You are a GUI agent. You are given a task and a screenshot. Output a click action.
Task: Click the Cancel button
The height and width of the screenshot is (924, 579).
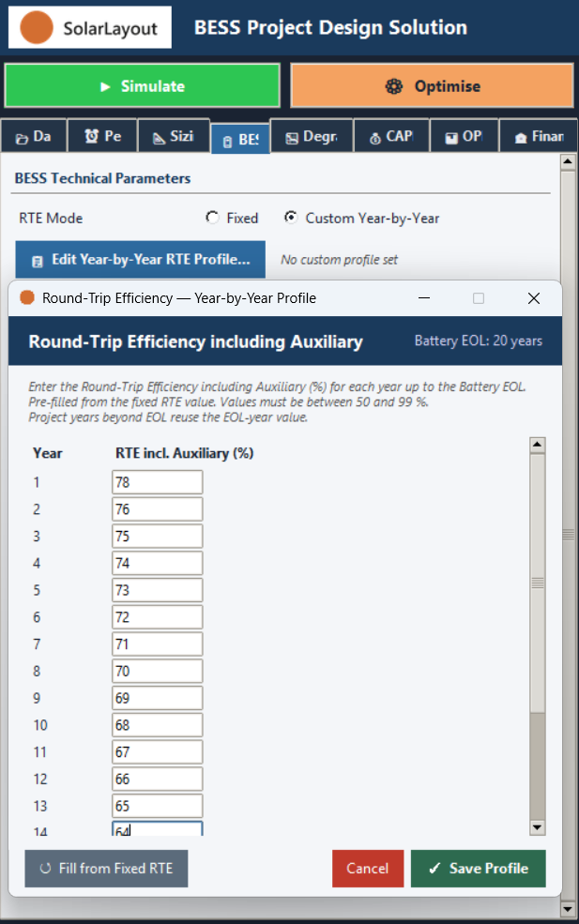[367, 868]
